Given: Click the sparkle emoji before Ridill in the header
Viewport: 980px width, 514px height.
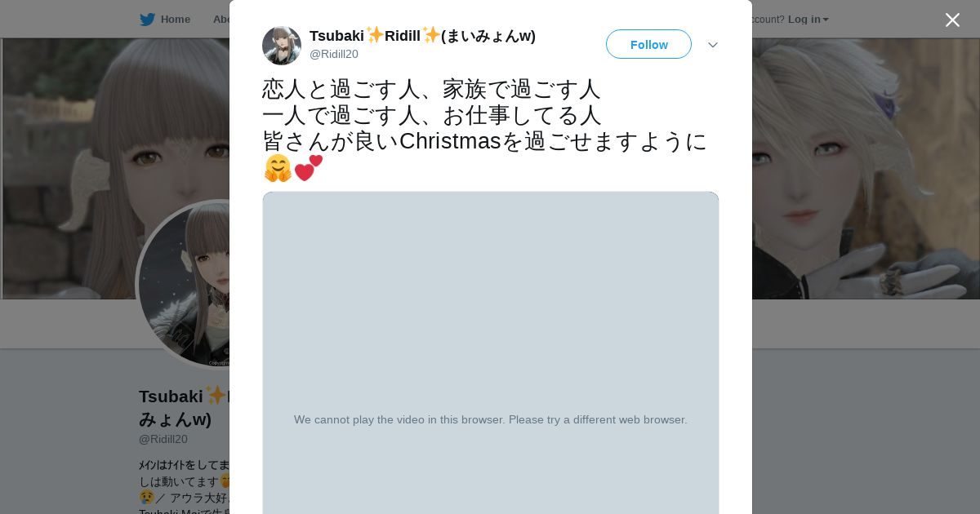Looking at the screenshot, I should 374,35.
